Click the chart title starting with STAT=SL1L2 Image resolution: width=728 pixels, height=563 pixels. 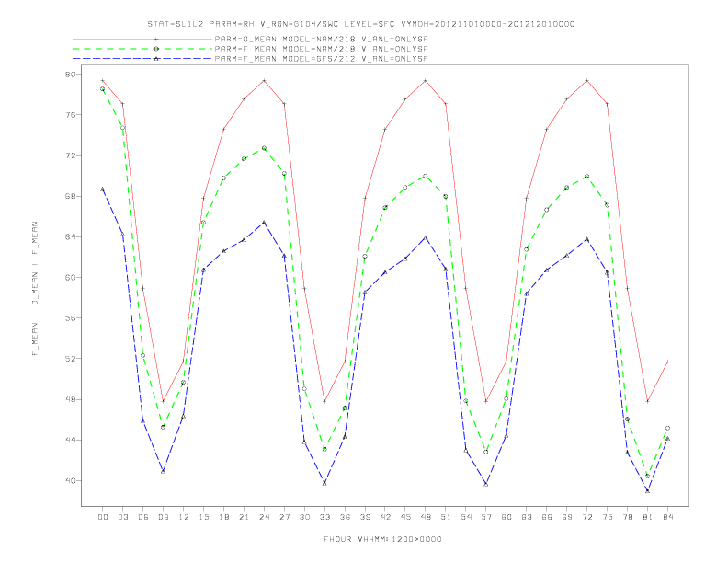[360, 24]
